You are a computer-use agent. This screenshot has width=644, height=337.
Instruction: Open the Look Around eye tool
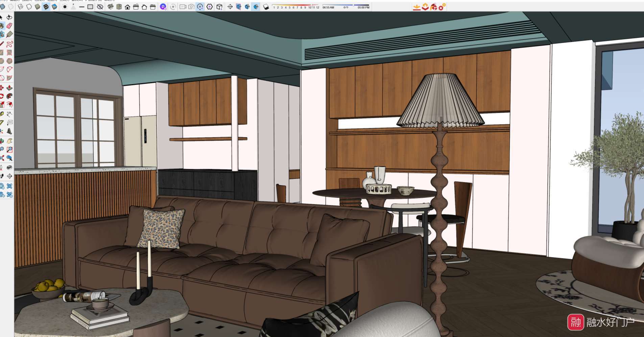click(x=9, y=167)
